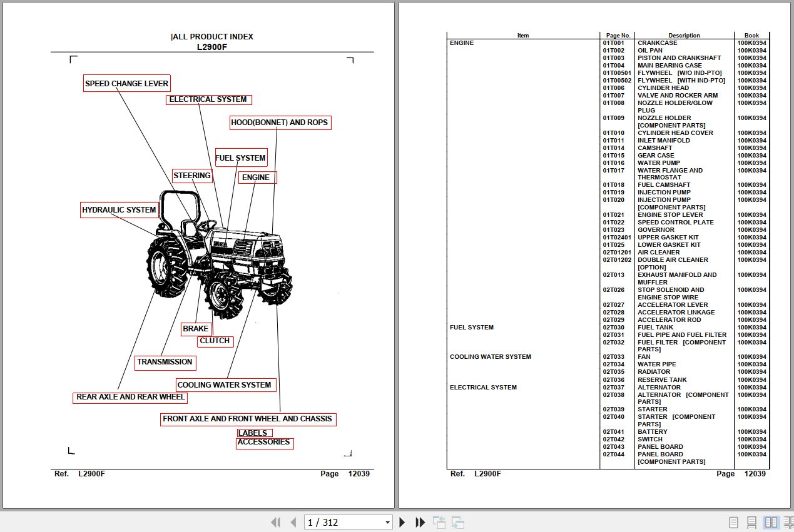Click the ALTERNATOR entry at 02T037
The height and width of the screenshot is (532, 794).
(659, 388)
